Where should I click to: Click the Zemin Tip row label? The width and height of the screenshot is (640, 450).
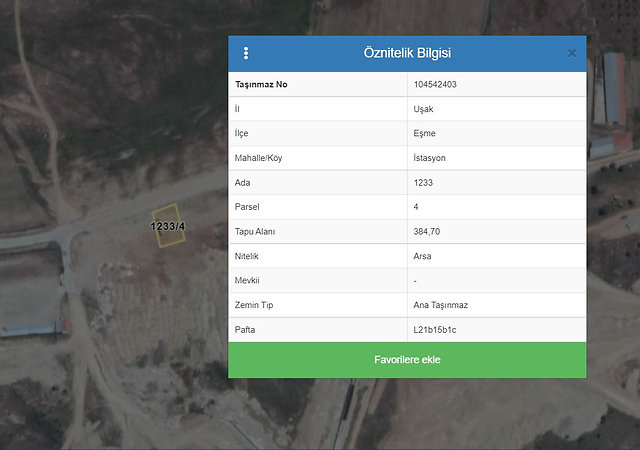(x=256, y=305)
